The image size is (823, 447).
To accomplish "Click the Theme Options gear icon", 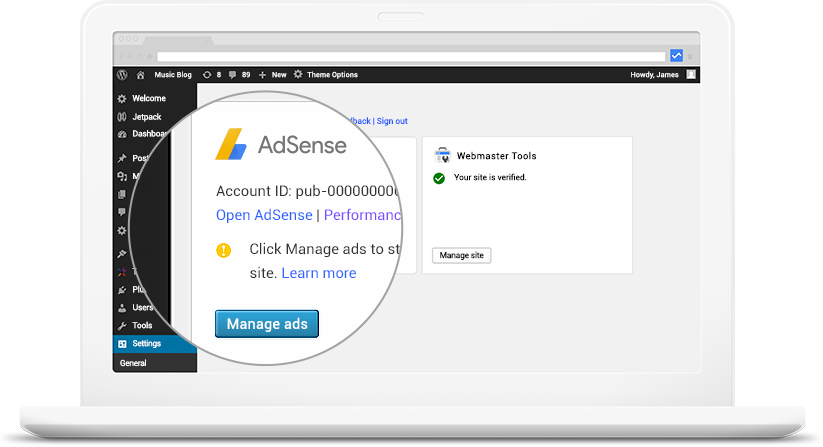I will (298, 74).
